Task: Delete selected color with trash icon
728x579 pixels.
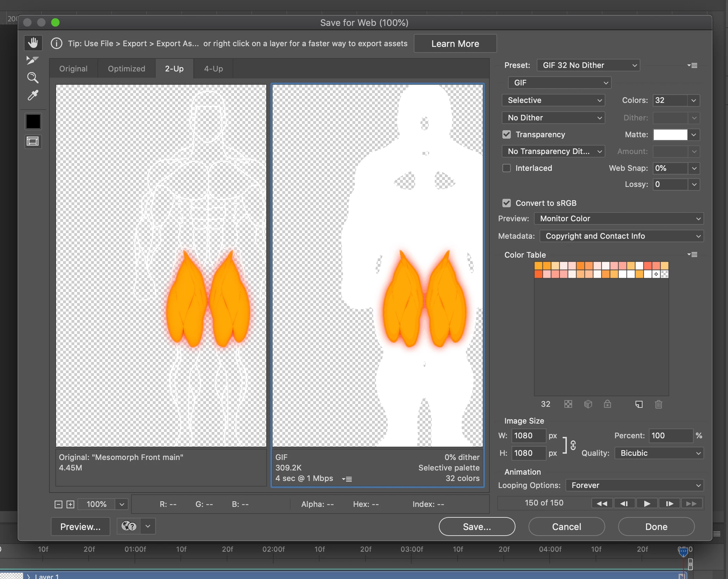Action: [x=658, y=404]
